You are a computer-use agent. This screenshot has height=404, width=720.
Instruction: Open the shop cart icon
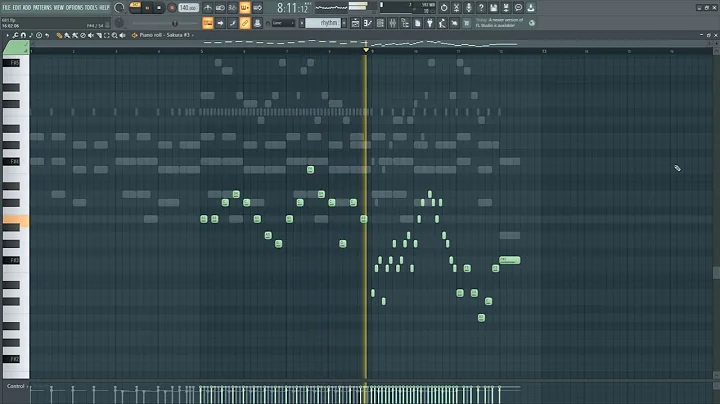click(x=467, y=23)
